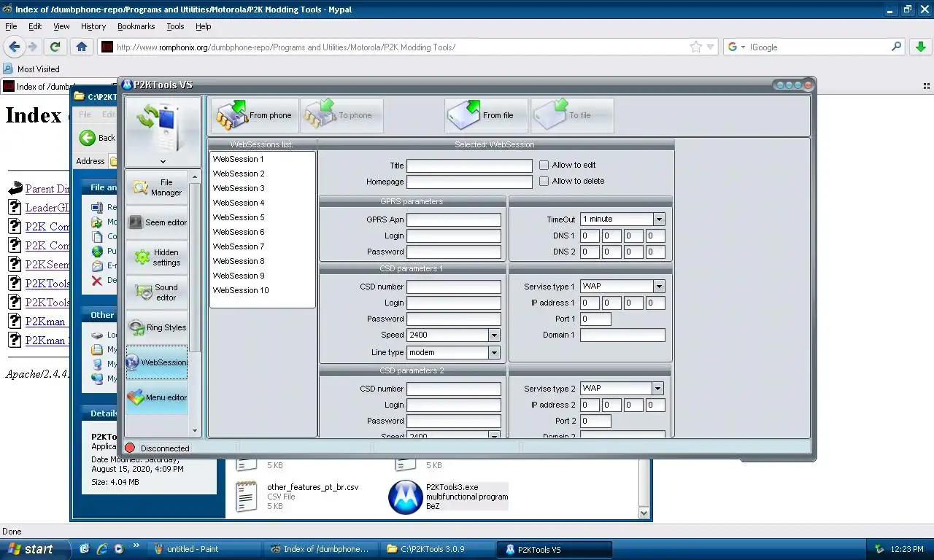Viewport: 934px width, 560px height.
Task: Open the Ring Styles section
Action: 157,327
